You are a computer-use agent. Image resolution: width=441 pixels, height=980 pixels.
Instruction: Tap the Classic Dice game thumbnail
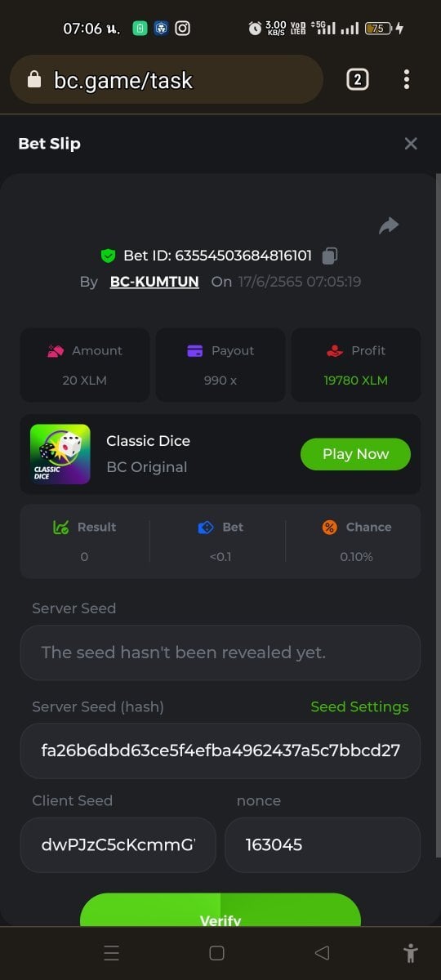(60, 454)
